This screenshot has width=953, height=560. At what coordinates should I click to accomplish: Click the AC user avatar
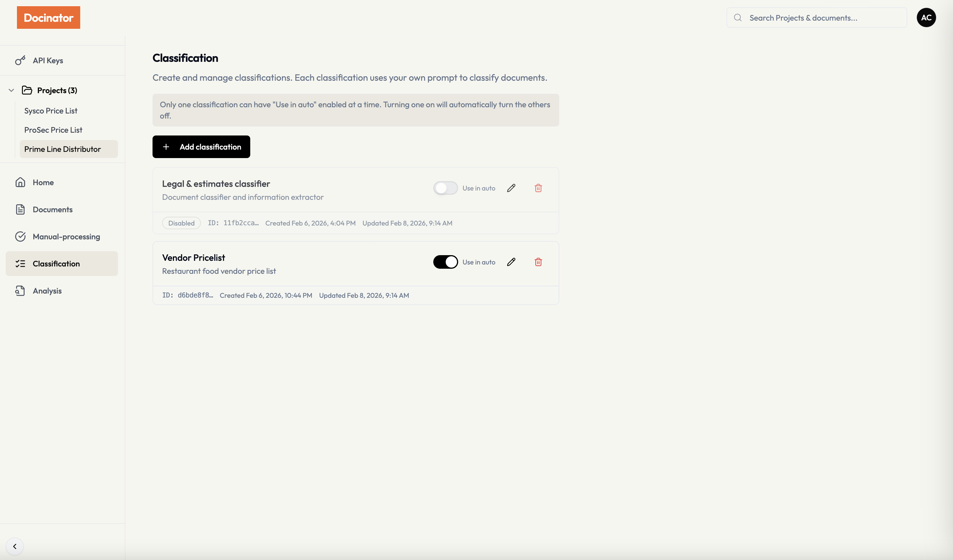point(926,17)
